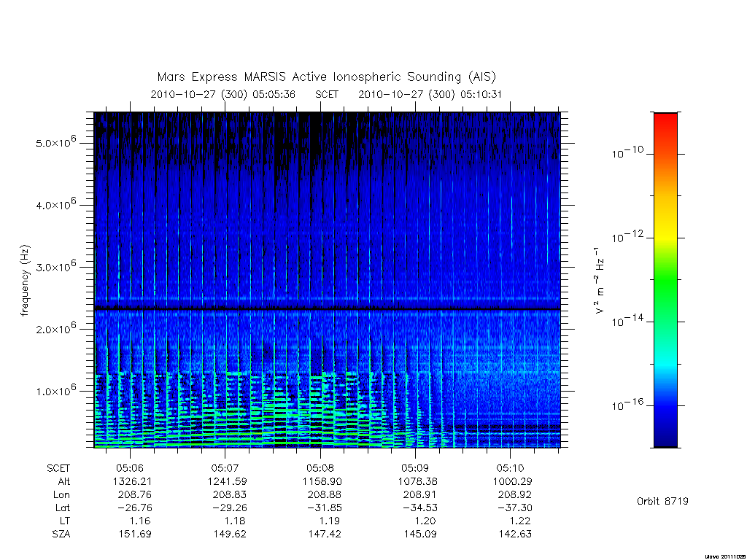Image resolution: width=747 pixels, height=560 pixels.
Task: Click latitude value -34.53
Action: pos(419,507)
